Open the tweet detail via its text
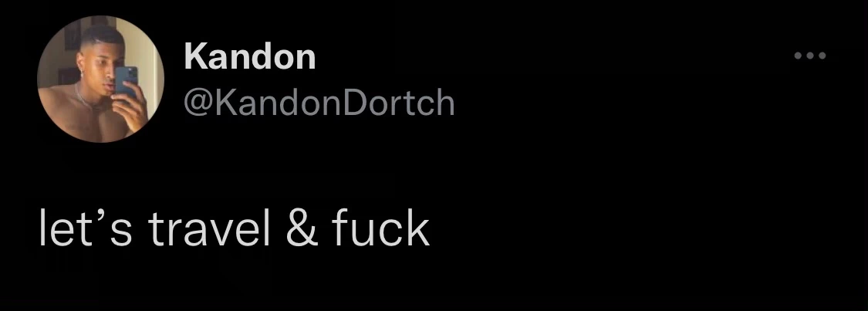This screenshot has width=868, height=311. click(x=234, y=228)
